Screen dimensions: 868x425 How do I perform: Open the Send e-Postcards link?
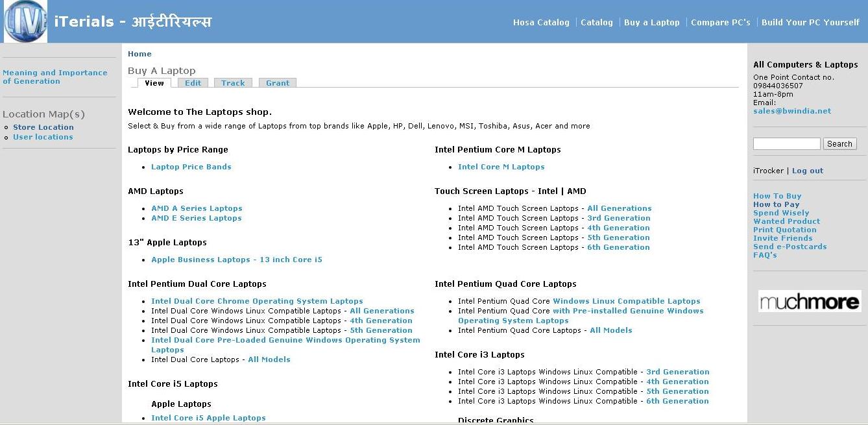click(790, 247)
